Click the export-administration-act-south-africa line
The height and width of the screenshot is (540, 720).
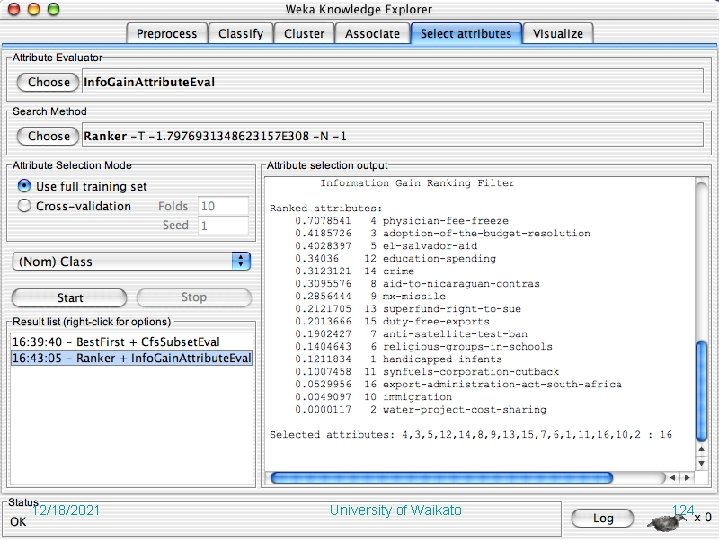click(x=458, y=384)
